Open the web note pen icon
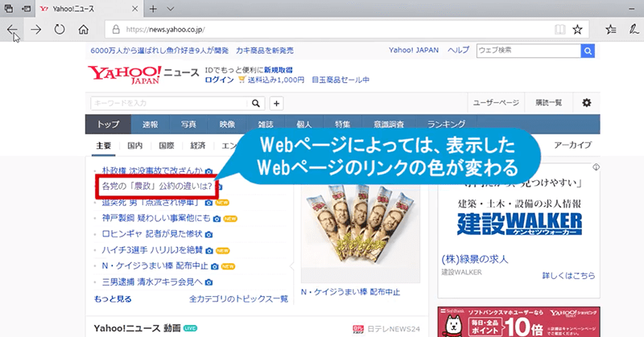The width and height of the screenshot is (644, 337). tap(634, 29)
